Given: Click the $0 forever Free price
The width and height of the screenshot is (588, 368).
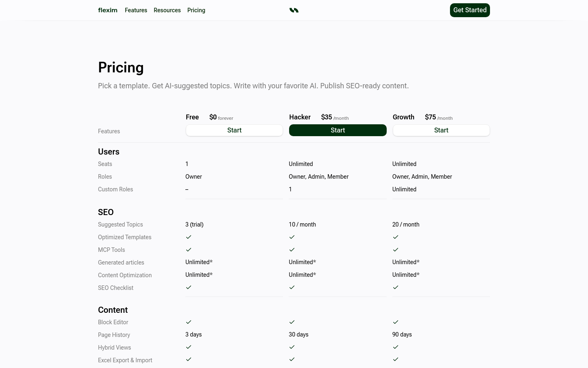Looking at the screenshot, I should point(221,117).
